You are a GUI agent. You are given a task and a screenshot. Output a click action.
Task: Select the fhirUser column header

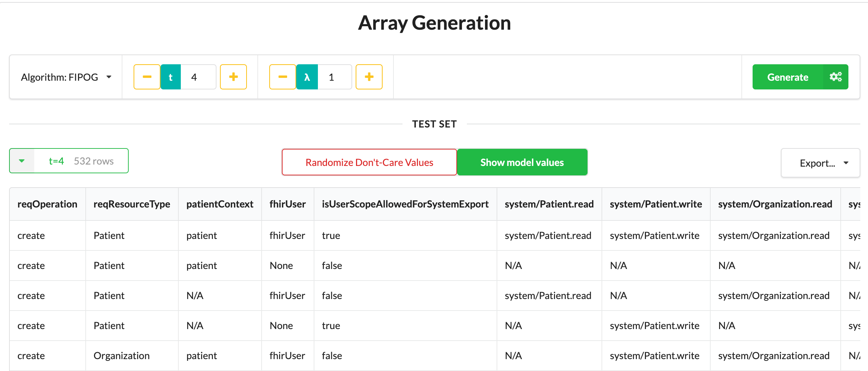coord(287,204)
